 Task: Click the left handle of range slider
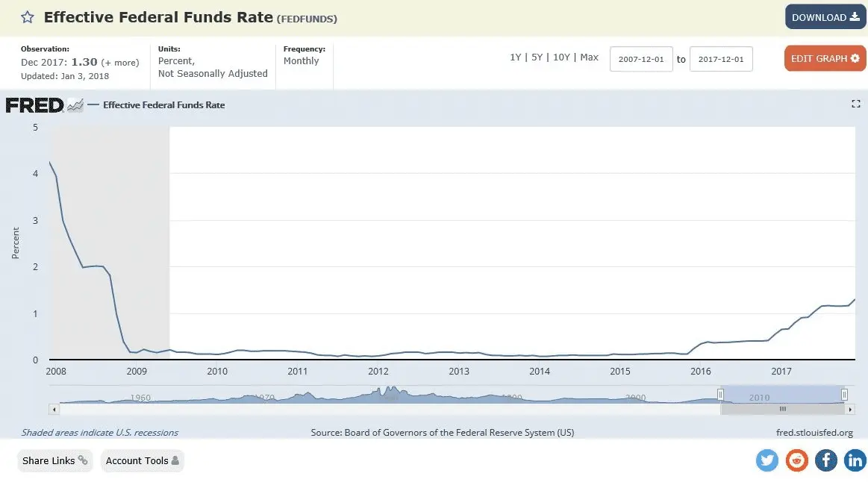click(721, 395)
